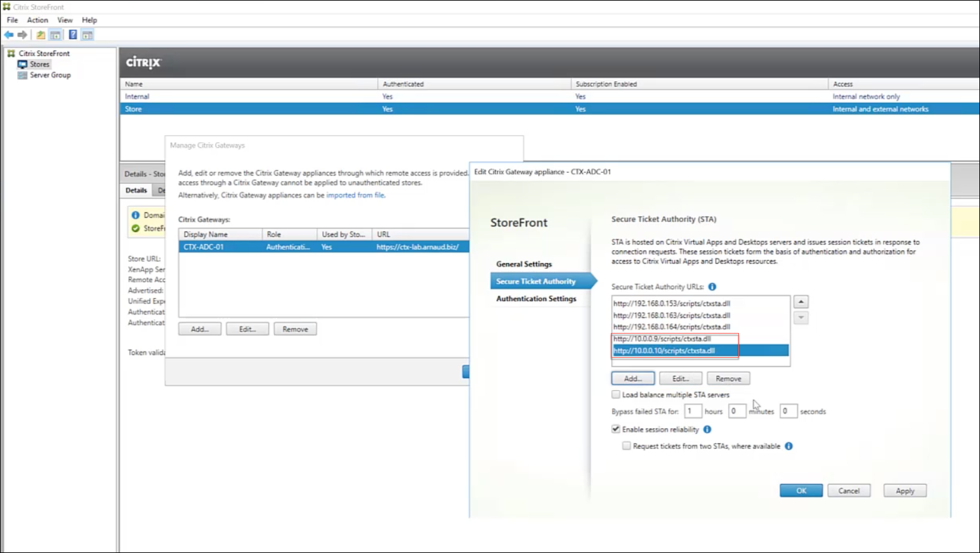Select the Store row with external networks

coord(549,109)
